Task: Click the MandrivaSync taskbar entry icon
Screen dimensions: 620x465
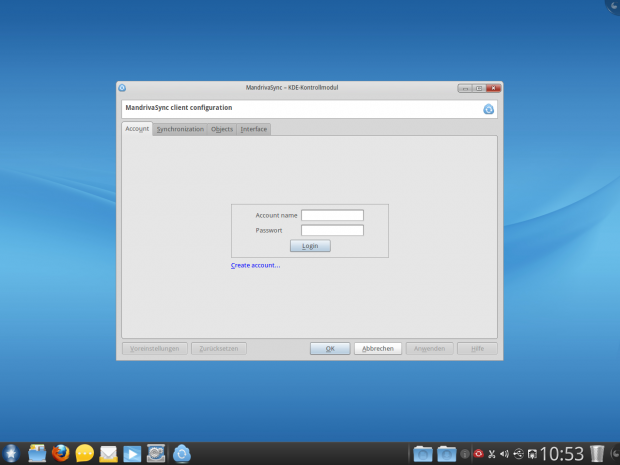Action: point(182,454)
